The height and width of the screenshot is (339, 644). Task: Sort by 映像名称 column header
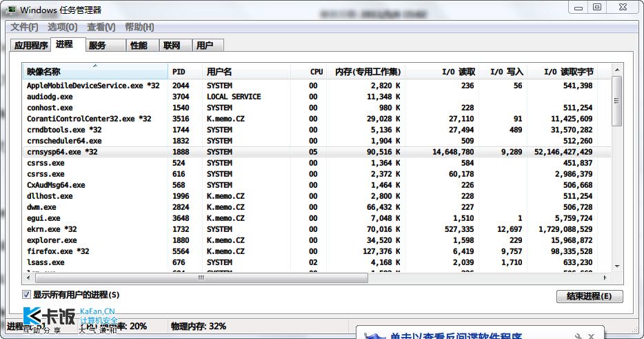point(95,72)
